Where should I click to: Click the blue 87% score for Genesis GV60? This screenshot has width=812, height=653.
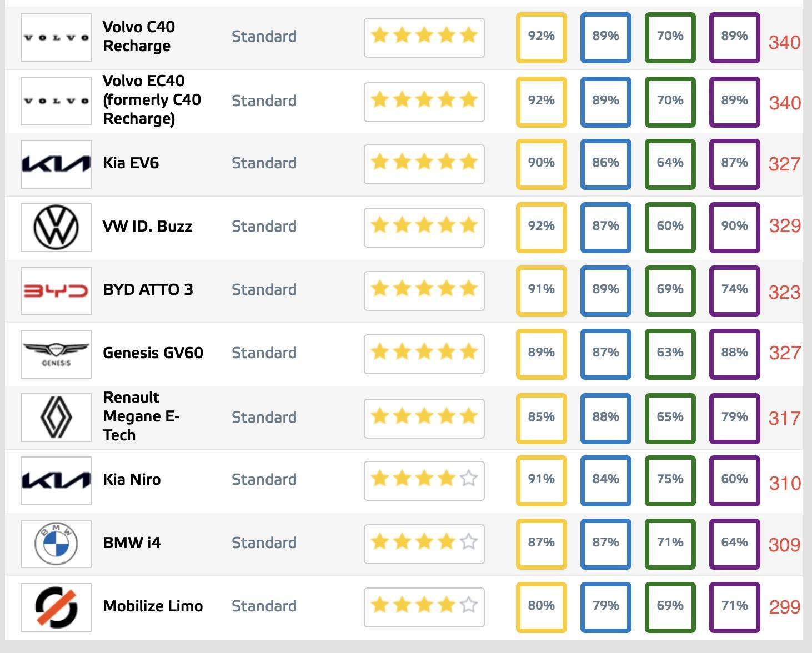point(606,354)
